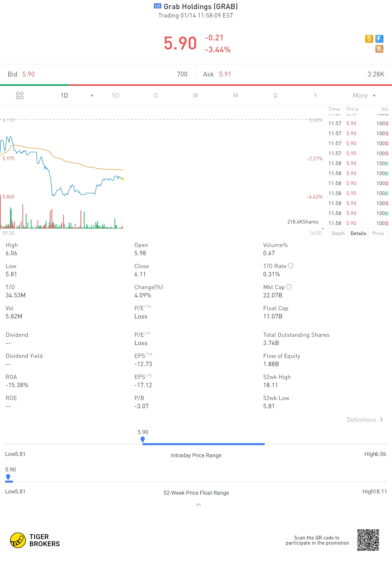This screenshot has height=569, width=392.
Task: Select the Price tab
Action: pos(378,233)
